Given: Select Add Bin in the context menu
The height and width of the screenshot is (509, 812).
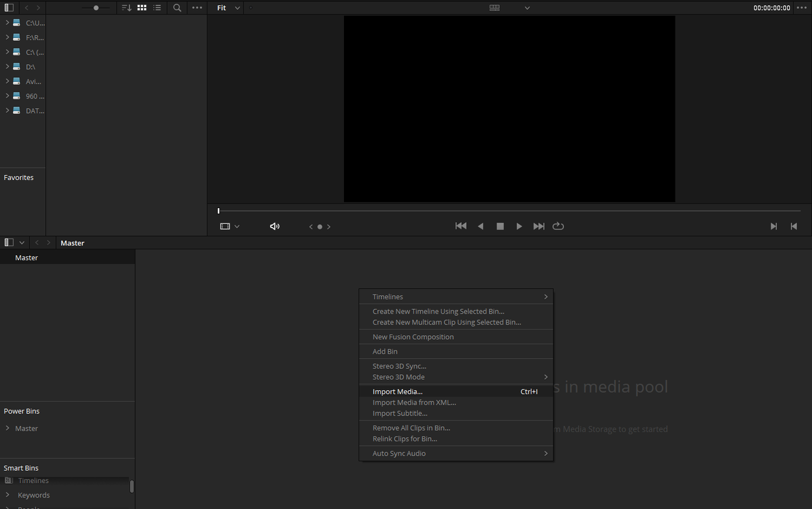Looking at the screenshot, I should pos(456,351).
